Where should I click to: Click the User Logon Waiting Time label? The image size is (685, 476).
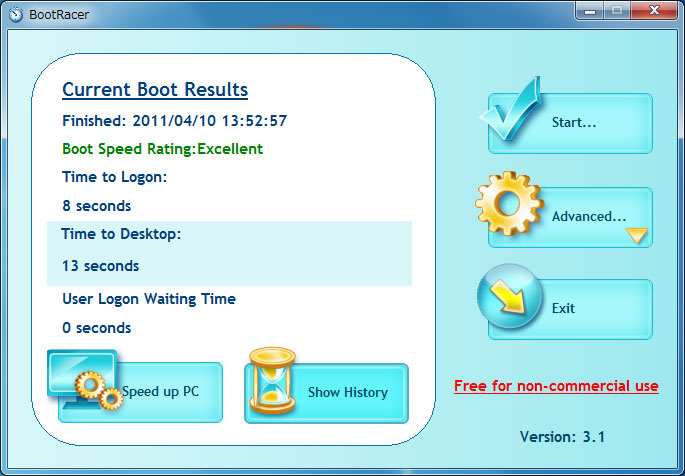[149, 299]
